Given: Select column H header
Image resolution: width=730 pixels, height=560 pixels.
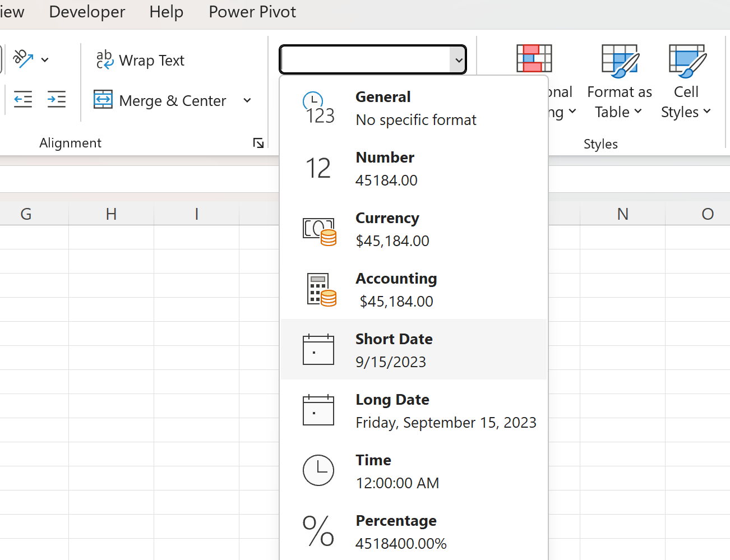Looking at the screenshot, I should tap(110, 214).
